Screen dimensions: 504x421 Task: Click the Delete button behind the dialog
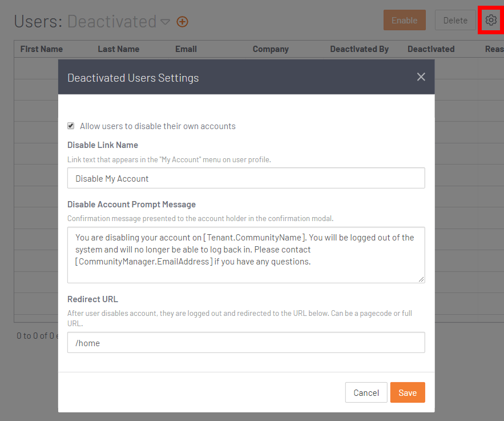coord(455,20)
